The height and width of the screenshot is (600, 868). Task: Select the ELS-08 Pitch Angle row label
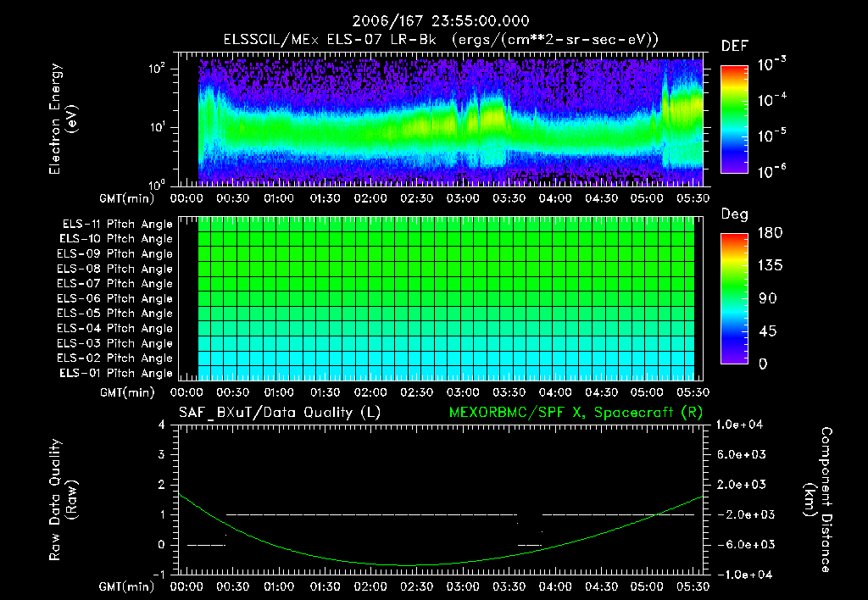(x=115, y=269)
